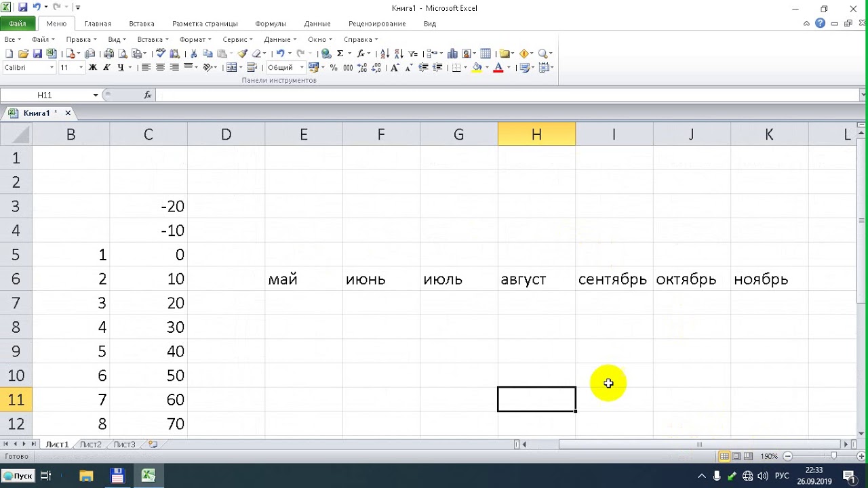Viewport: 868px width, 488px height.
Task: Run the ABC spelling check
Action: point(161,54)
